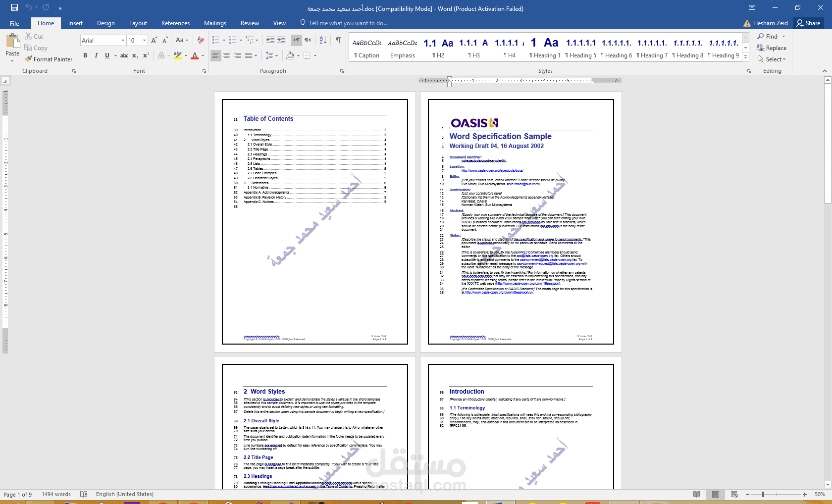Open Ribbon Display Options in the title bar
The image size is (832, 504).
click(x=752, y=7)
